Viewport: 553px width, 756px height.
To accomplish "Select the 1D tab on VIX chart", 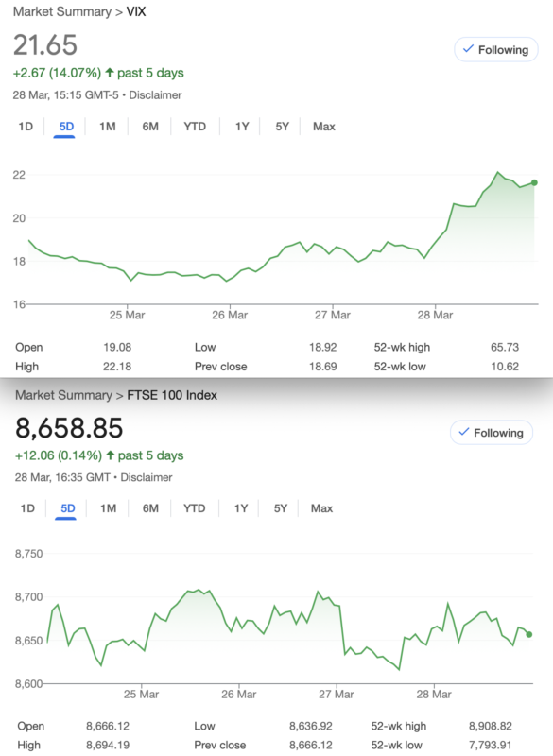I will [x=26, y=127].
